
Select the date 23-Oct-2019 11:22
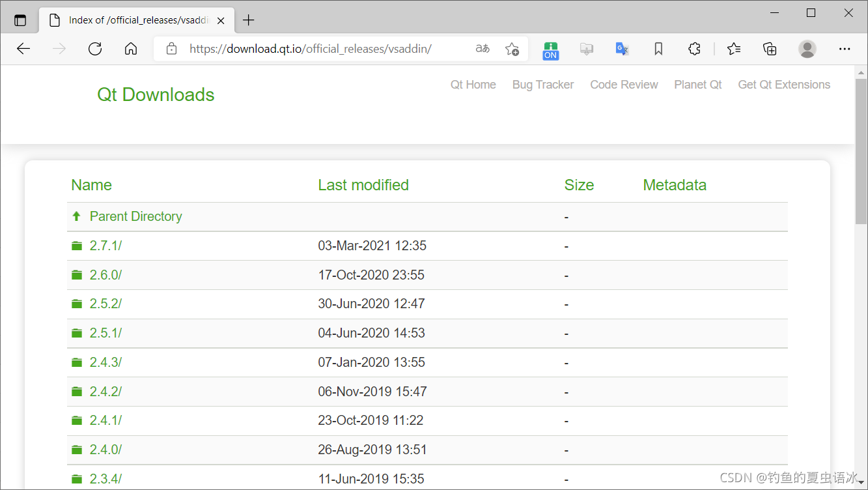coord(371,420)
